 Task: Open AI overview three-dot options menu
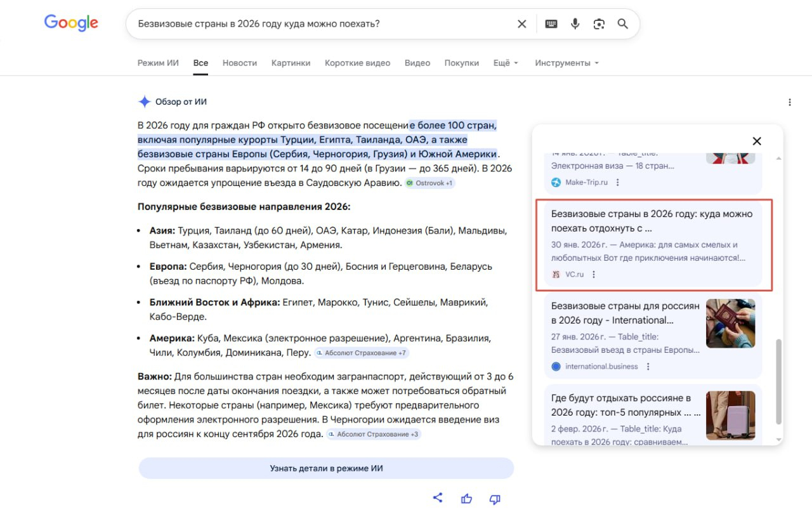tap(790, 102)
